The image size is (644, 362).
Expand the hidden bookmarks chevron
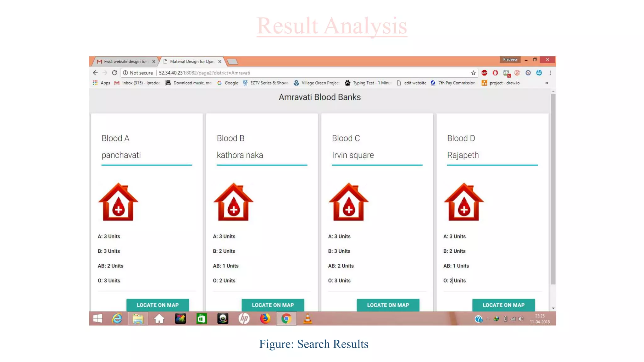point(547,83)
